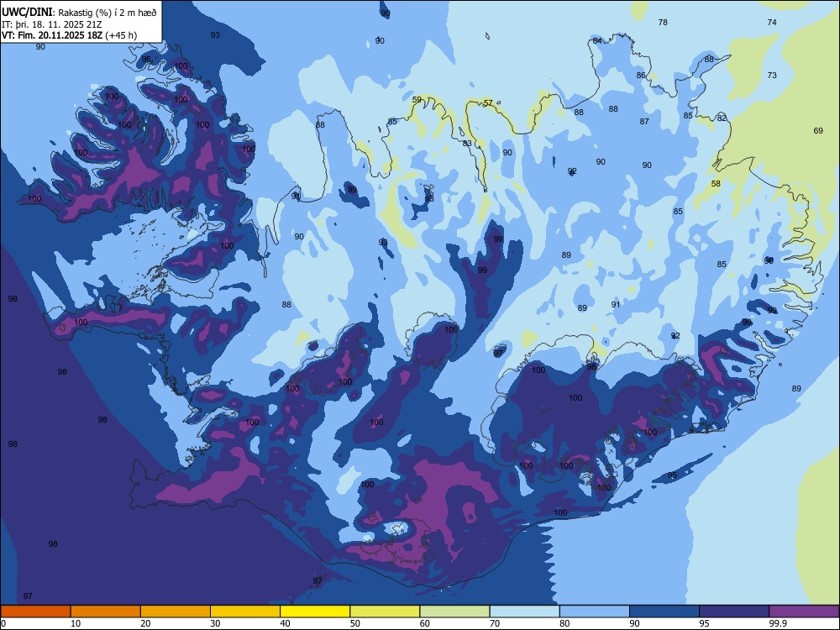Click the 96 value in the Westfjords
840x630 pixels.
(x=146, y=60)
